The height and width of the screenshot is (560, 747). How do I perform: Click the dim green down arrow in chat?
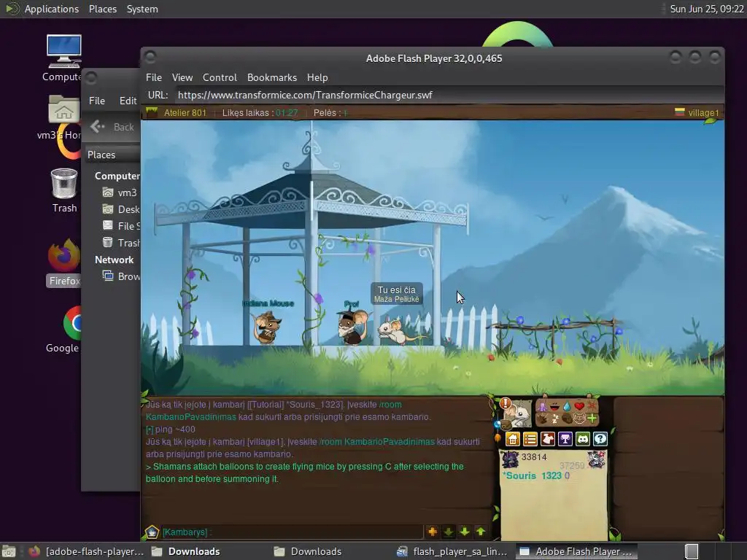tap(449, 532)
